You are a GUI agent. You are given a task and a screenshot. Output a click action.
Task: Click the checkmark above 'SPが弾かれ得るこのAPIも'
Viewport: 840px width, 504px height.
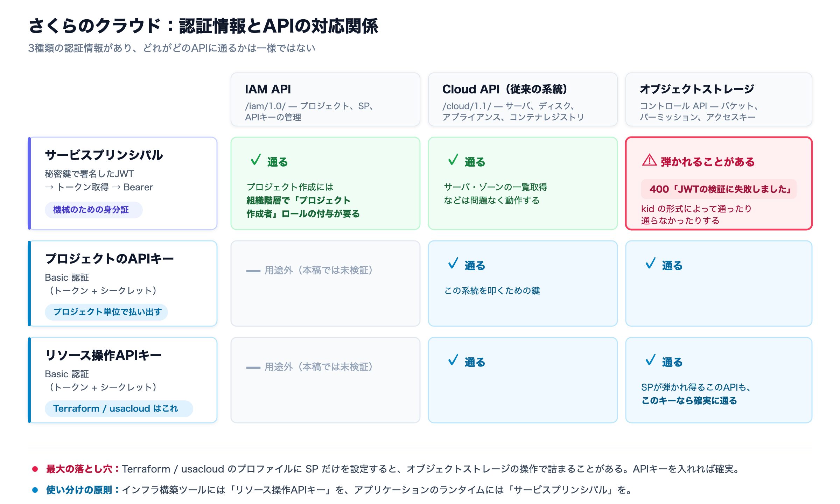[650, 360]
